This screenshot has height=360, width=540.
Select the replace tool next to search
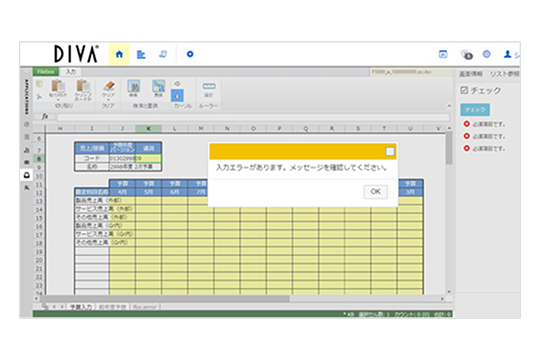pyautogui.click(x=158, y=86)
